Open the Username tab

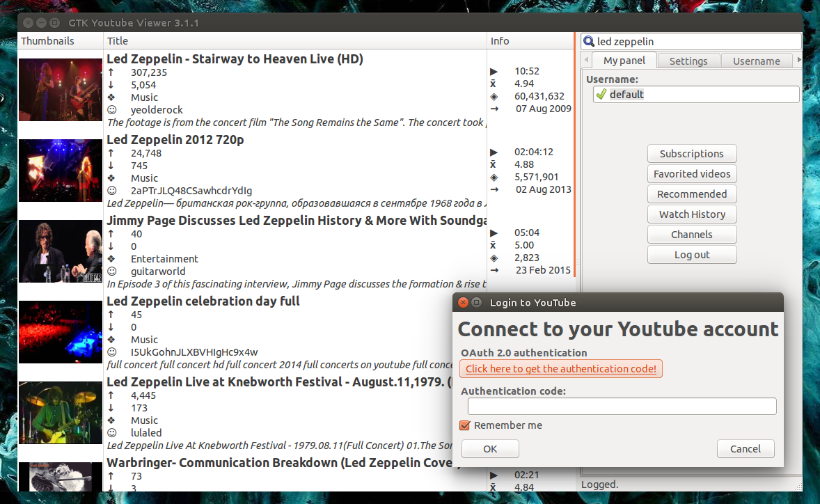pos(756,61)
